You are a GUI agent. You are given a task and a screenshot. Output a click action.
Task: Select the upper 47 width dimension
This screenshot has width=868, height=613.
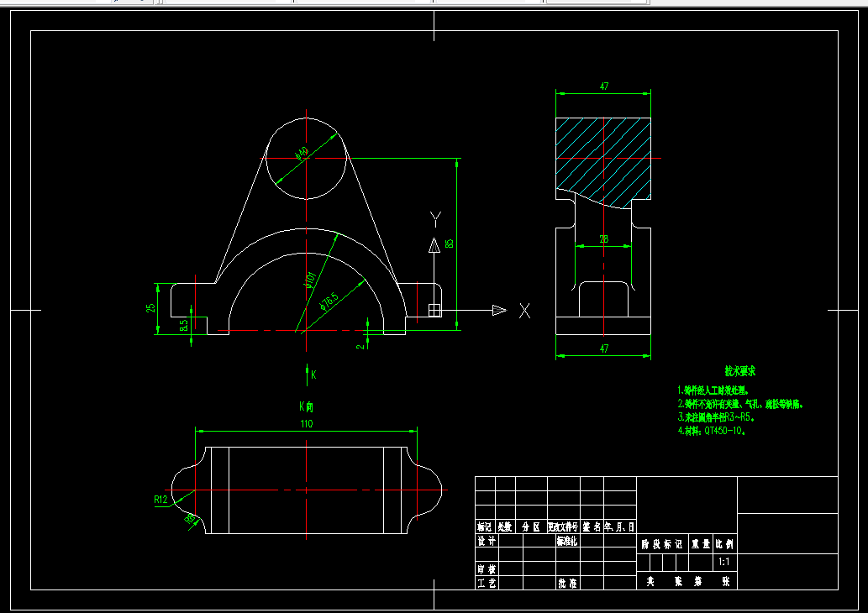click(x=604, y=86)
